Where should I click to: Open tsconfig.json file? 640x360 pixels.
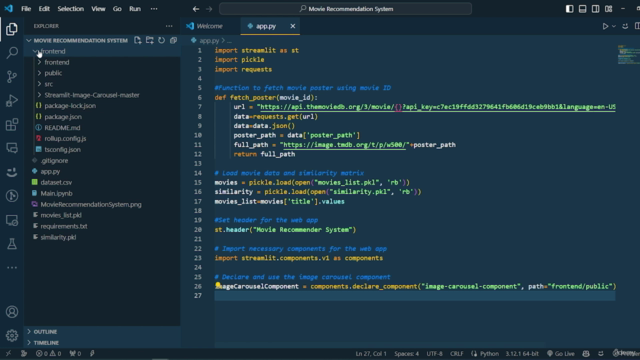coord(62,150)
